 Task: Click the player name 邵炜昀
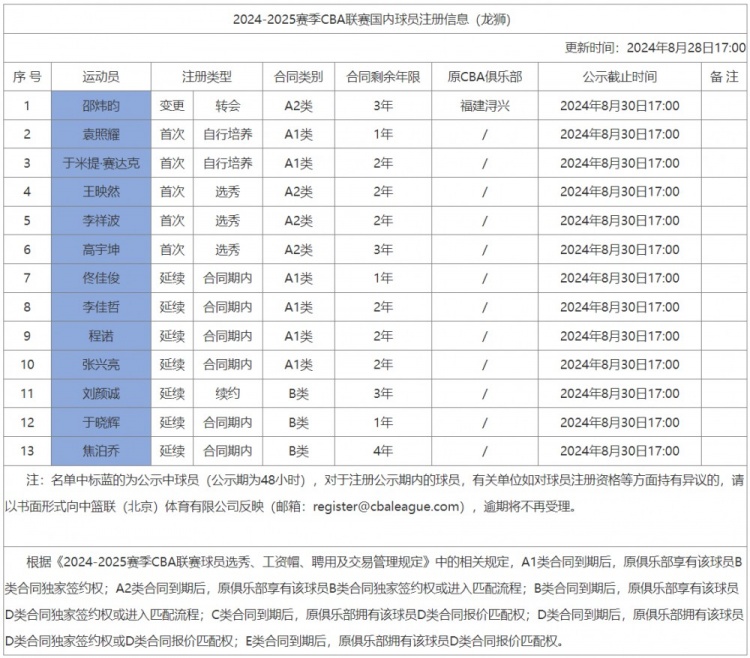click(101, 105)
